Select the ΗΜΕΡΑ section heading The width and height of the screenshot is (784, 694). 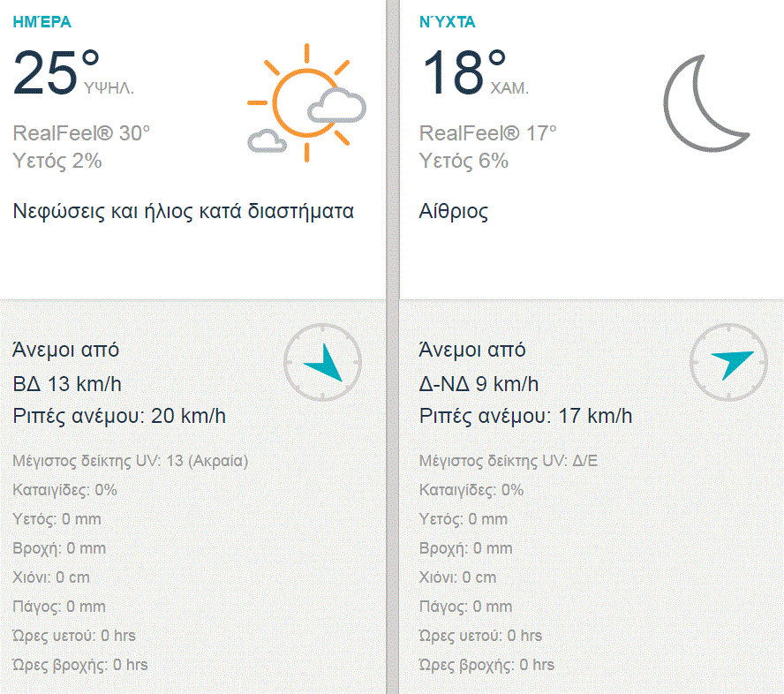pos(42,22)
